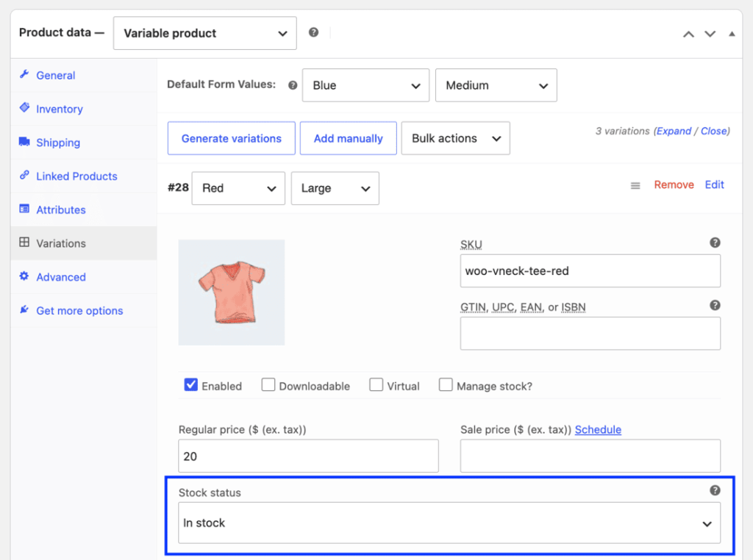Screen dimensions: 753x560
Task: Click the GTIN, UPC, EAN, or ISBN field
Action: coord(590,334)
